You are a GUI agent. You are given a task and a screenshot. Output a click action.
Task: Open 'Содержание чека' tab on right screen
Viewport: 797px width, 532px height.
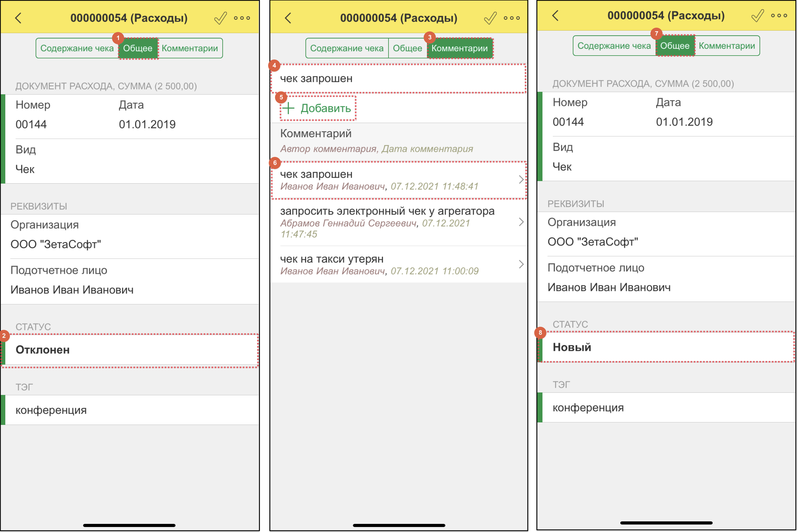point(614,46)
